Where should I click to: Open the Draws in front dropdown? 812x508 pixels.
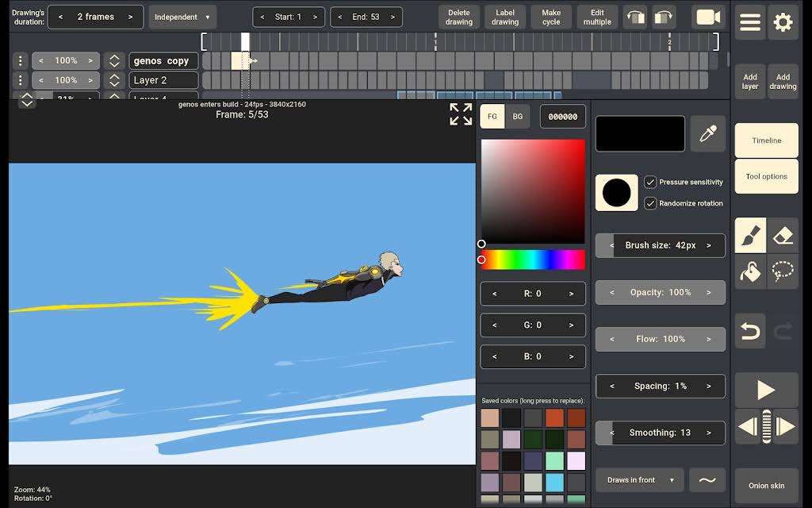click(x=640, y=480)
